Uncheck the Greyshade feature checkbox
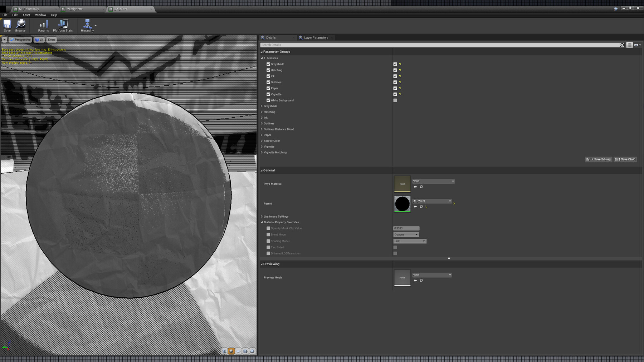The width and height of the screenshot is (644, 362). pyautogui.click(x=268, y=64)
